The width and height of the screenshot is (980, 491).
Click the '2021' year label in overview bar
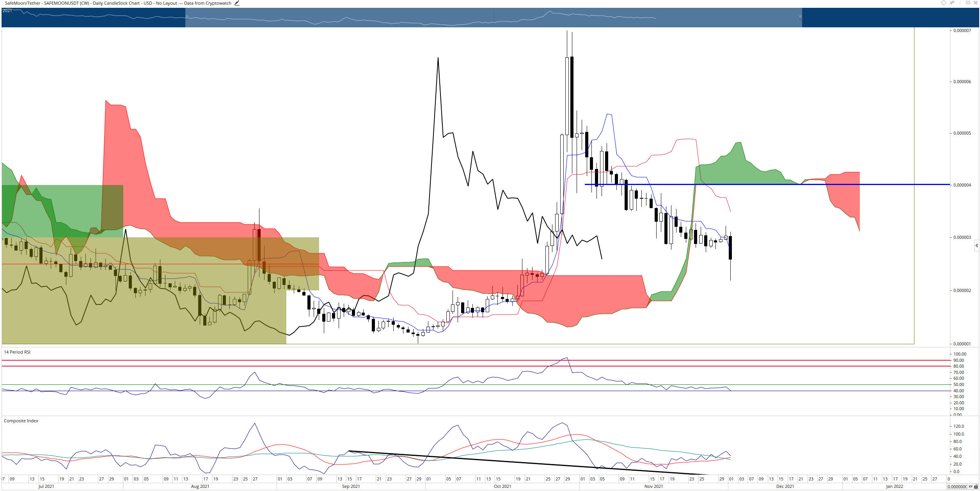pyautogui.click(x=7, y=11)
